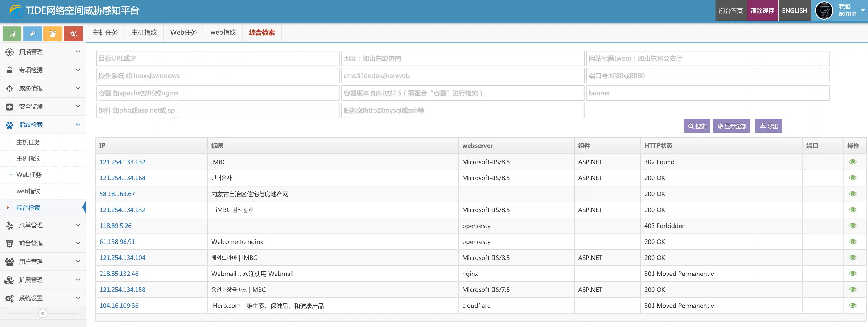Collapse the sidebar with the double-arrow icon
This screenshot has width=868, height=327.
point(43,314)
